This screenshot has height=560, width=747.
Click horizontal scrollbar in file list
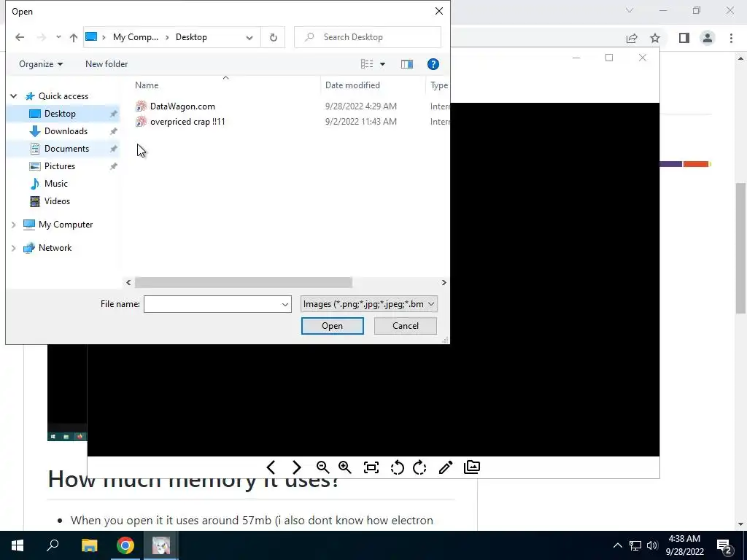pyautogui.click(x=244, y=282)
